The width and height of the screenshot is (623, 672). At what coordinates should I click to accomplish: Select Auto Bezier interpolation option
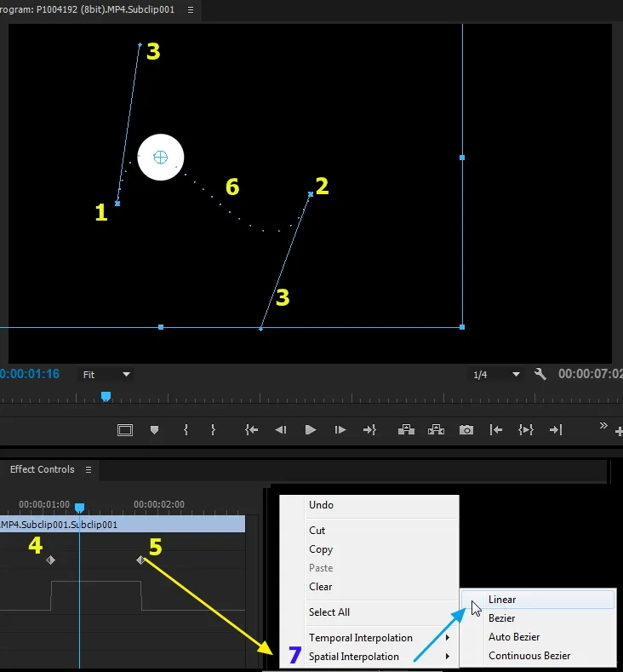click(538, 637)
